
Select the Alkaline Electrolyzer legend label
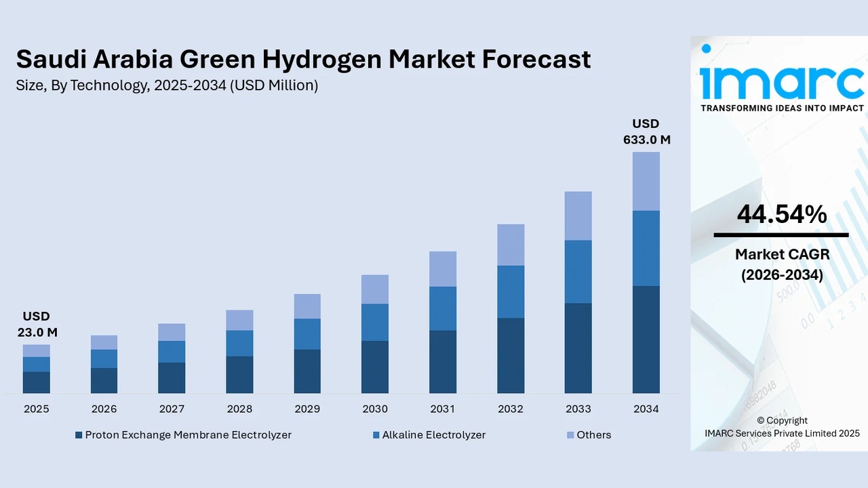tap(433, 435)
